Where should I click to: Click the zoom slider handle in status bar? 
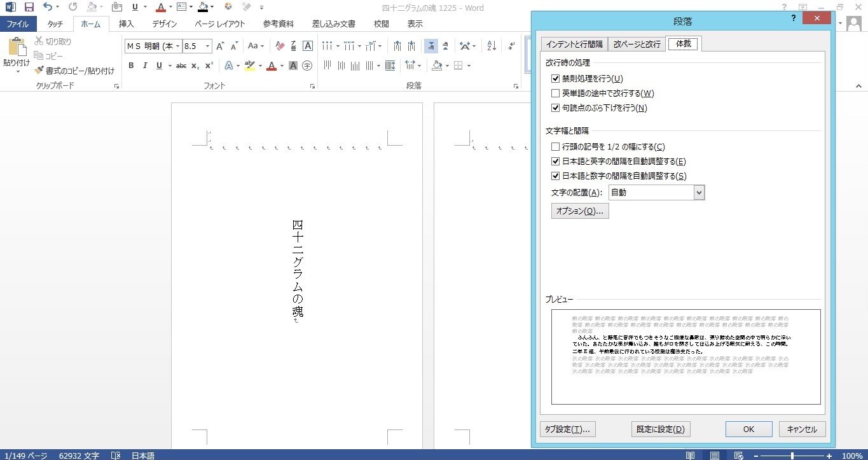tap(792, 456)
